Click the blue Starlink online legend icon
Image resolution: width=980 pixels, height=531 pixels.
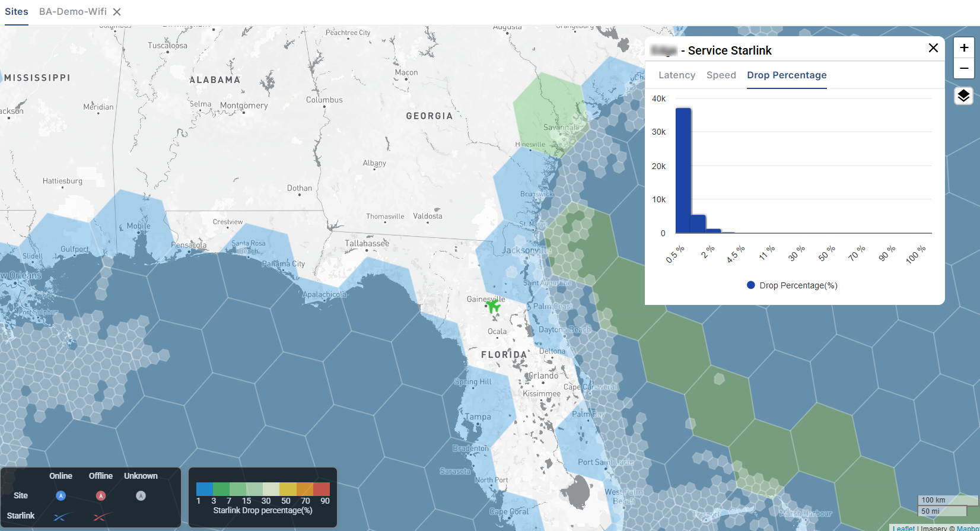point(61,517)
